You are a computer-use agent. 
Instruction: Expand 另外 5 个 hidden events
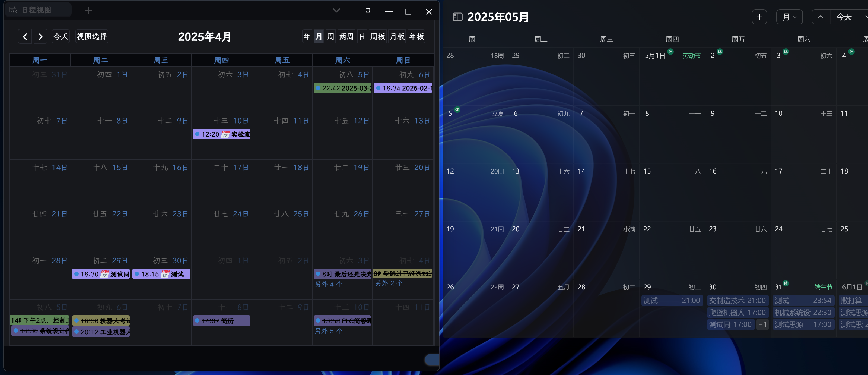(x=329, y=331)
